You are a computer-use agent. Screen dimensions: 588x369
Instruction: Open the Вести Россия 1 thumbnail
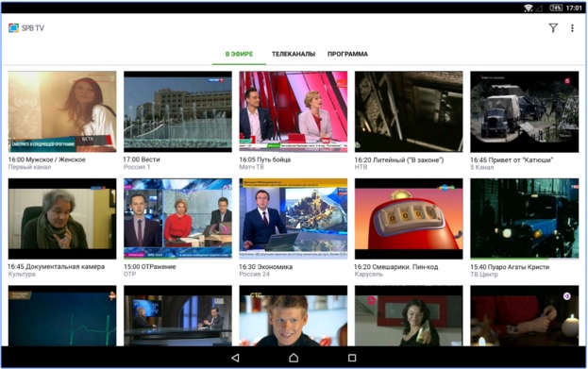tap(177, 111)
